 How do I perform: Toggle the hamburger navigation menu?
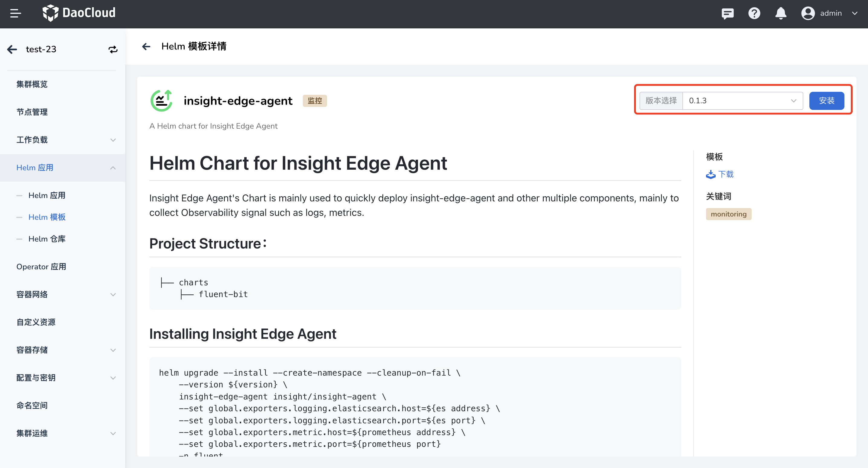(15, 14)
